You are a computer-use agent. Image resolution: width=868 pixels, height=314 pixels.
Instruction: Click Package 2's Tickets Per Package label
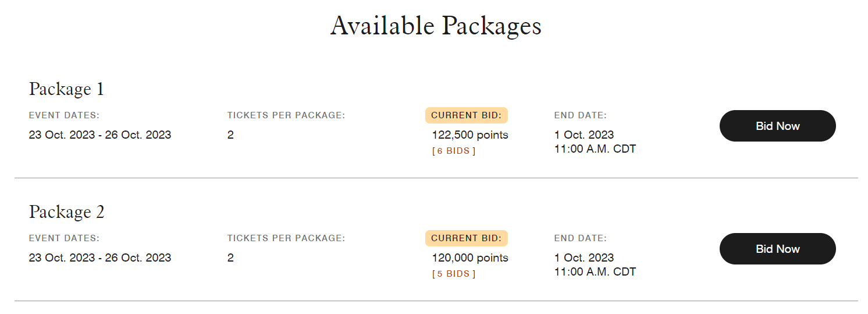pyautogui.click(x=286, y=238)
